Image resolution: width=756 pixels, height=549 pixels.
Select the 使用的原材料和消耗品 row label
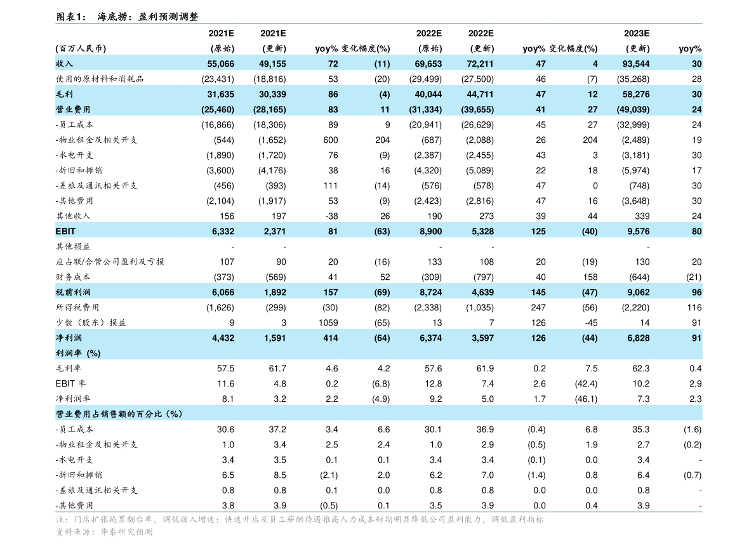click(x=100, y=79)
